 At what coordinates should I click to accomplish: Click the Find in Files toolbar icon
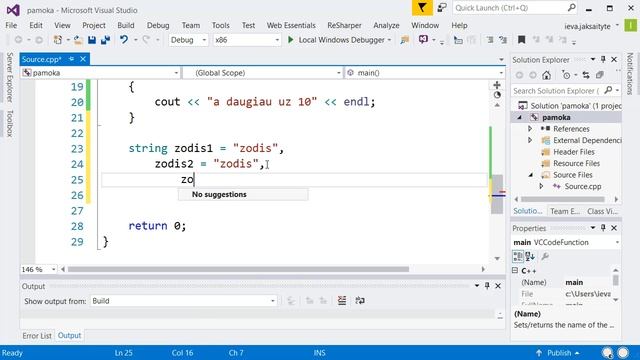pos(404,40)
